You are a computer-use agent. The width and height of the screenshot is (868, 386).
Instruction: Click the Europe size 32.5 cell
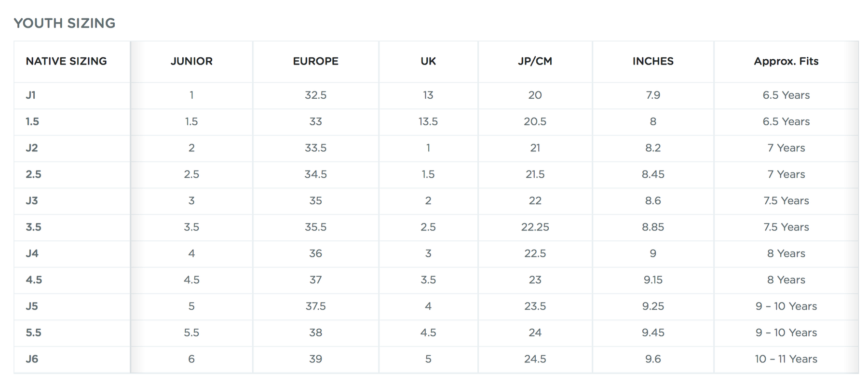(x=315, y=95)
